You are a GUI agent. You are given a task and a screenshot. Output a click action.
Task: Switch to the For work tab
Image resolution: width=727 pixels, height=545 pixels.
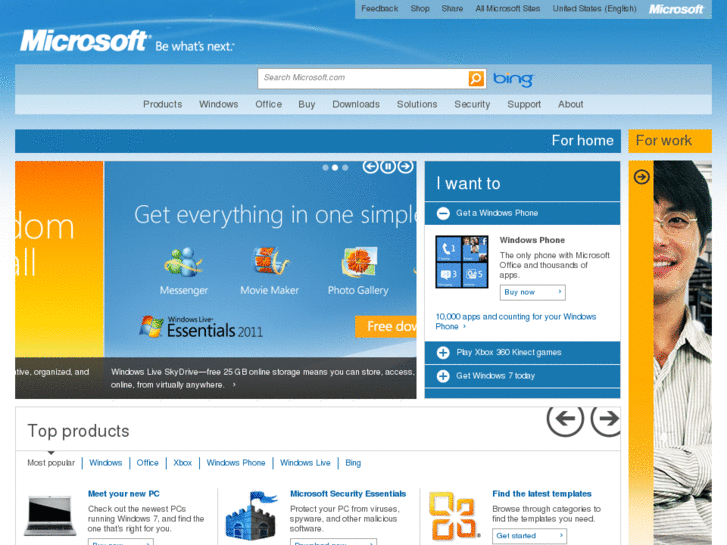(x=670, y=141)
